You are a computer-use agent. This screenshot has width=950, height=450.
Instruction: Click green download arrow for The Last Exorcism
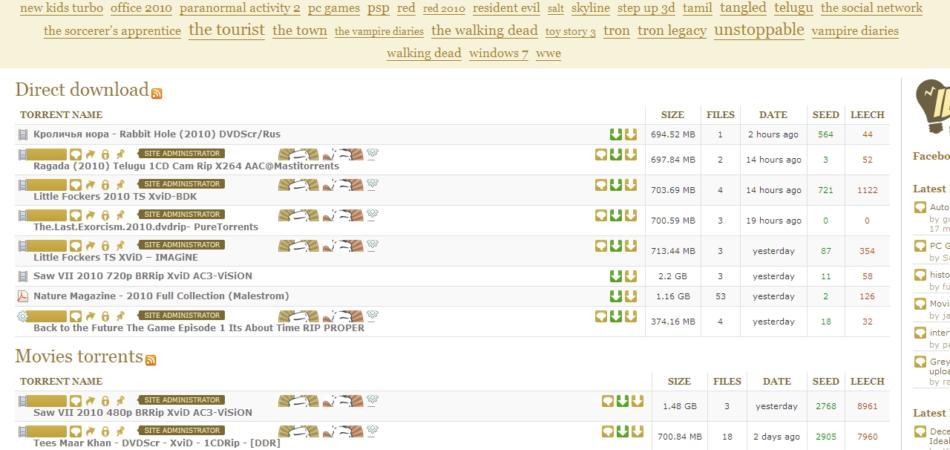(x=616, y=215)
